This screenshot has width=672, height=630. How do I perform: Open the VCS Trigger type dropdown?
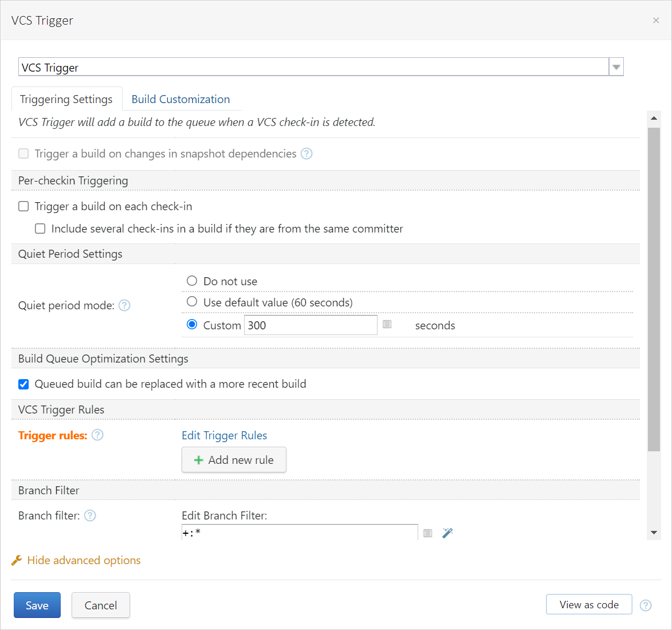coord(616,67)
